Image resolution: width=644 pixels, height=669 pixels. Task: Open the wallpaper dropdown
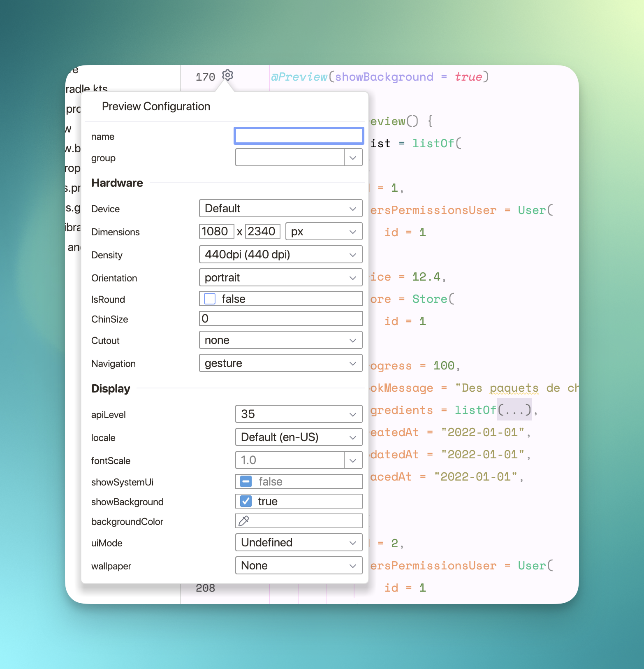click(298, 565)
